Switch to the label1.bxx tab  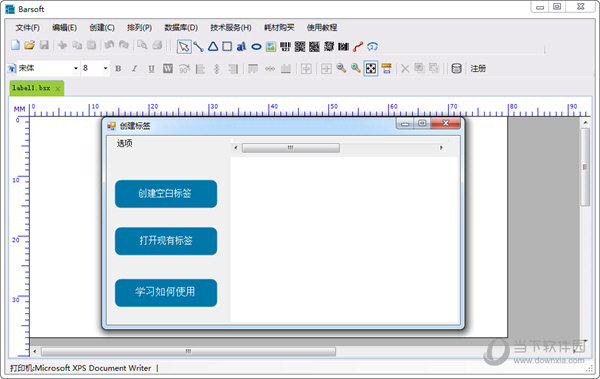click(x=31, y=88)
